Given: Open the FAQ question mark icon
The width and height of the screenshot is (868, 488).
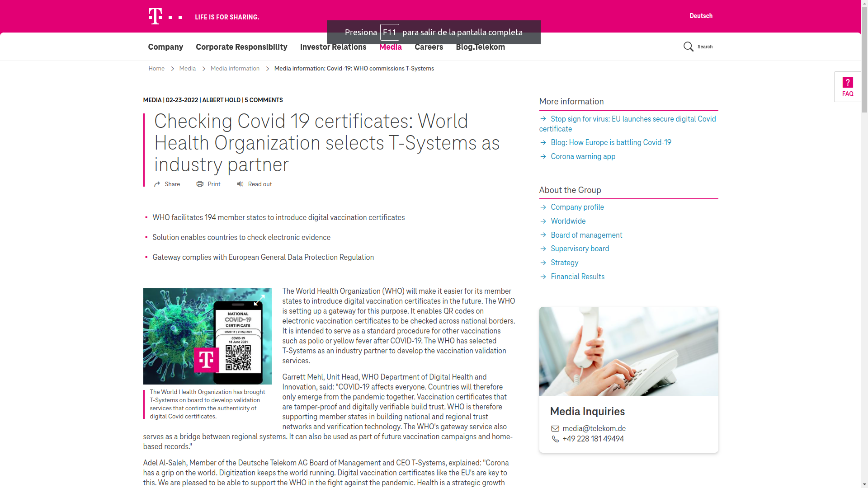Looking at the screenshot, I should (848, 82).
